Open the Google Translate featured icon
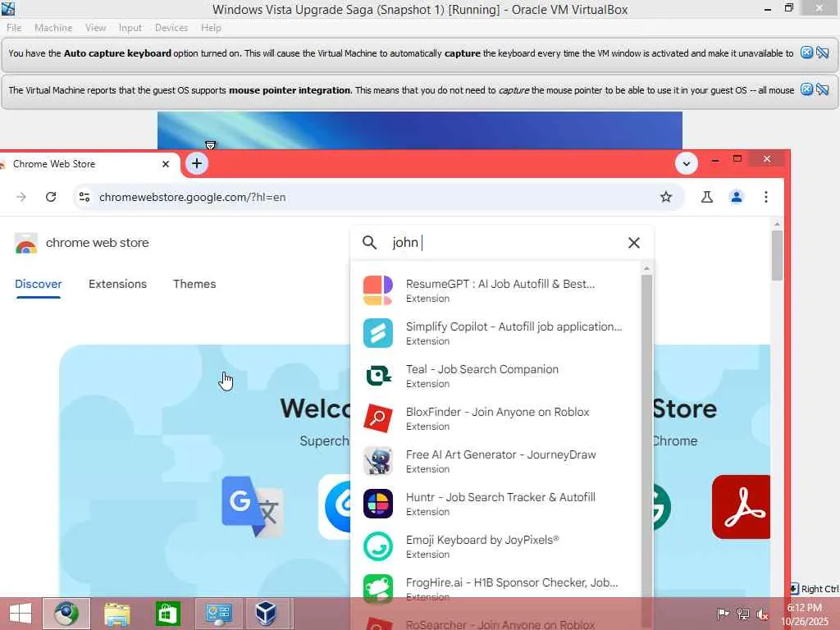Image resolution: width=840 pixels, height=630 pixels. [252, 506]
